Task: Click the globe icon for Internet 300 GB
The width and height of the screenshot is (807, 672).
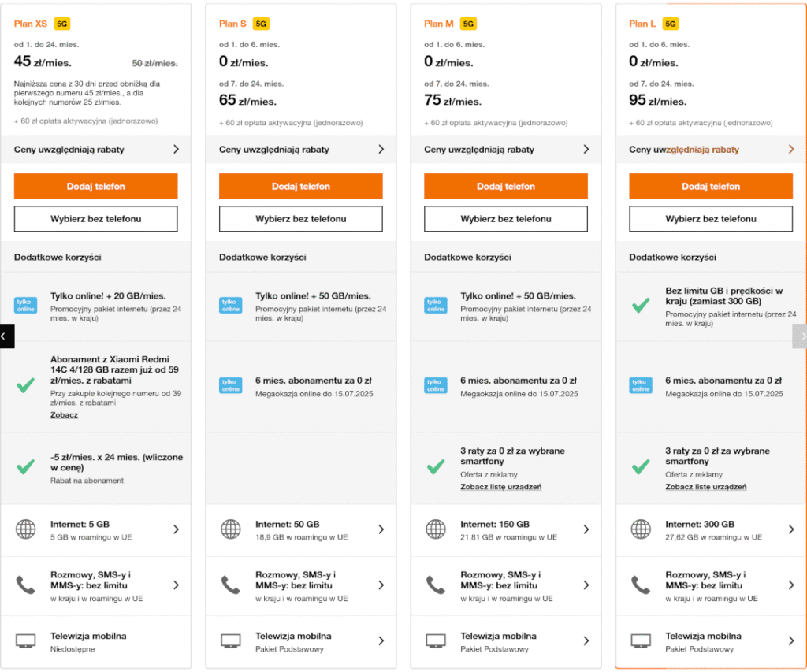Action: [x=641, y=529]
